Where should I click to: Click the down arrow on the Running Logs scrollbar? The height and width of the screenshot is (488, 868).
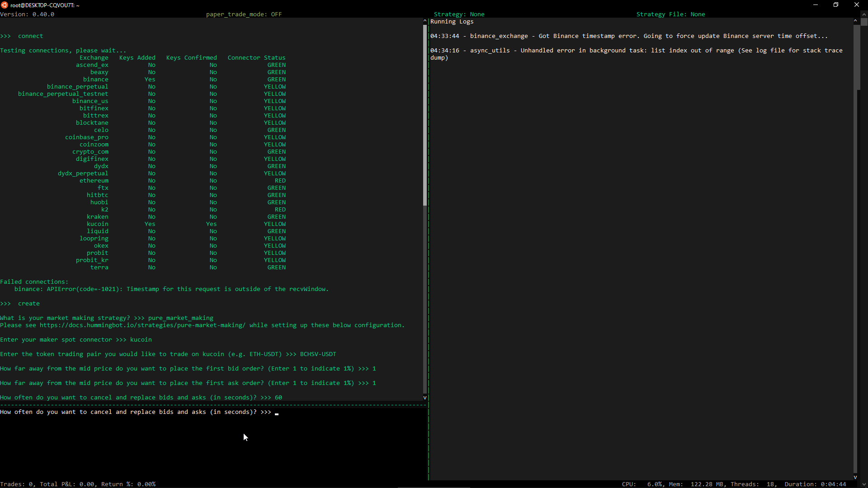[855, 477]
